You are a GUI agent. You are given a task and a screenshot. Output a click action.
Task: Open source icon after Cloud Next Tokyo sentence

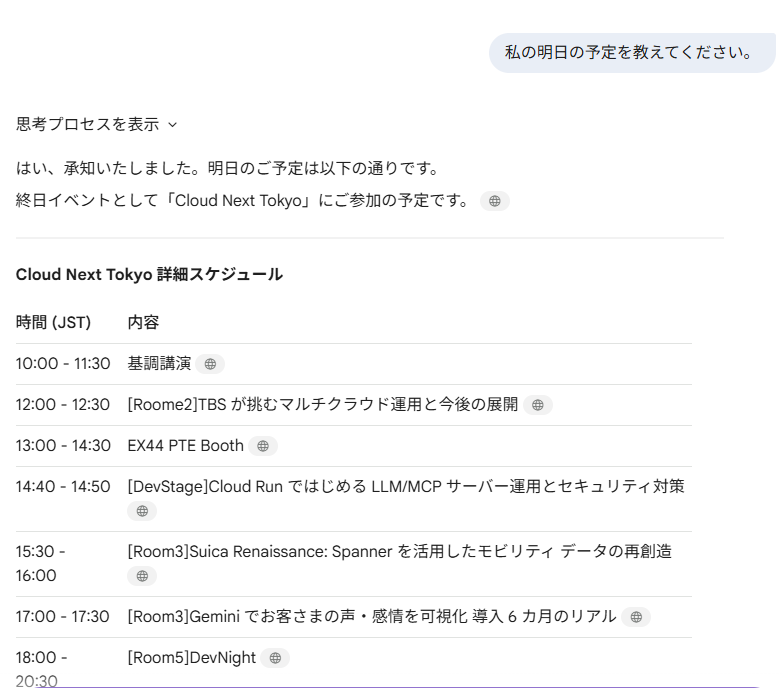coord(494,201)
